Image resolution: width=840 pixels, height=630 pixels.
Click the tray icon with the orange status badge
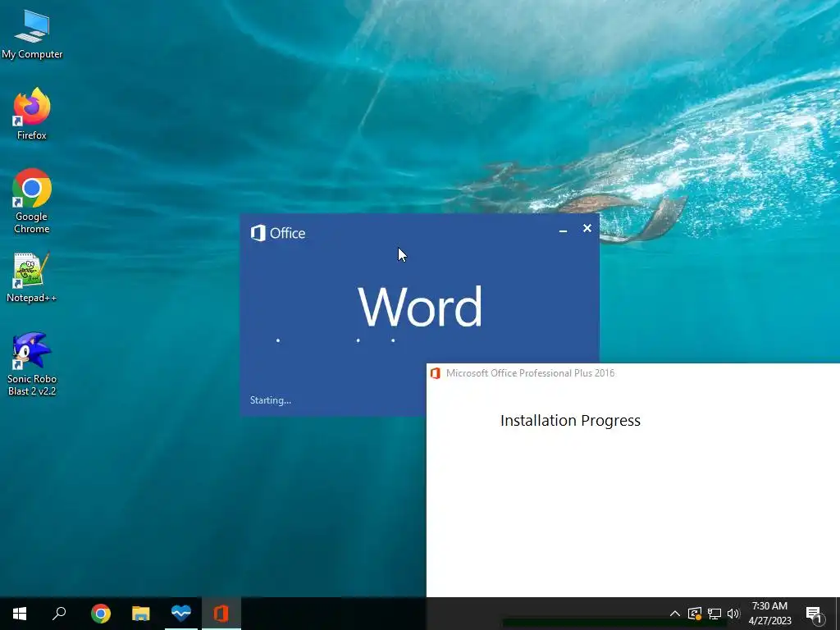[695, 614]
